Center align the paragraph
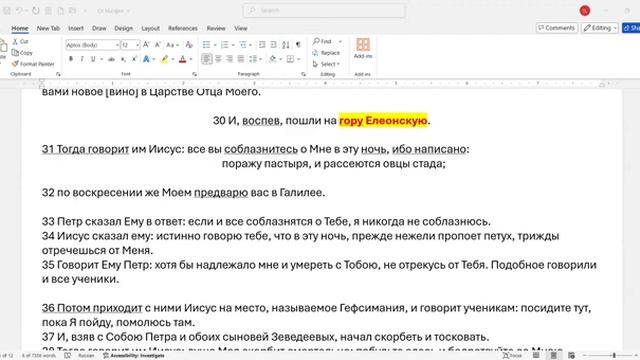Image resolution: width=640 pixels, height=360 pixels. (218, 59)
